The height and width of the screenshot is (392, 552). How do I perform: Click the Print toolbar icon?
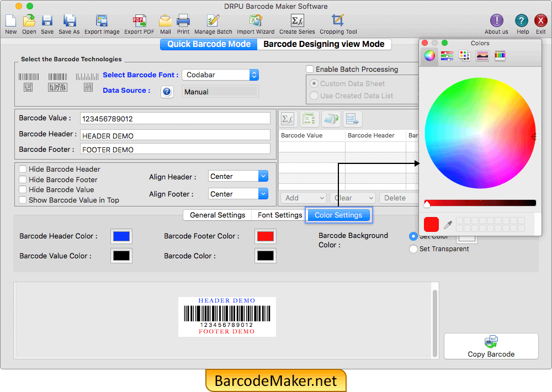click(x=183, y=21)
